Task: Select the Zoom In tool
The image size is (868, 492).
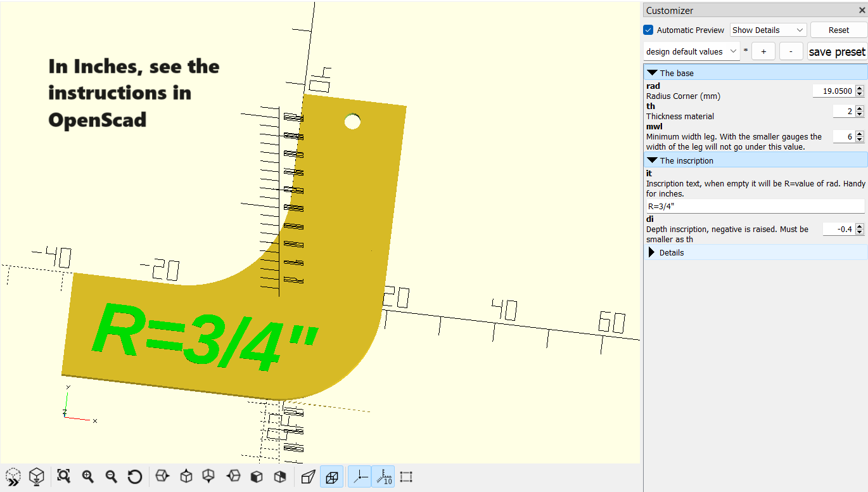Action: point(88,476)
